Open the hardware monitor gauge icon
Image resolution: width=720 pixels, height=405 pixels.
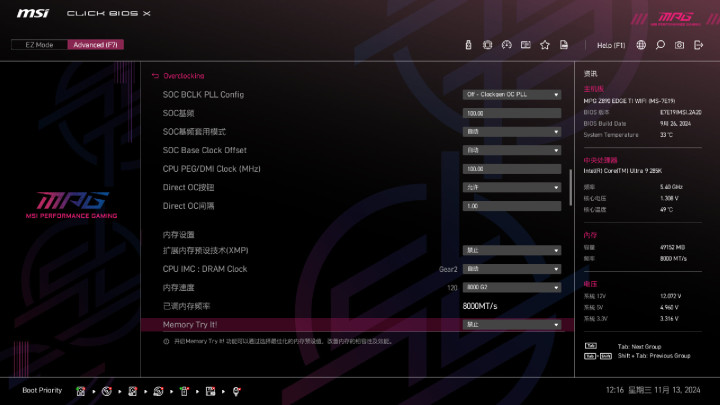click(x=506, y=45)
